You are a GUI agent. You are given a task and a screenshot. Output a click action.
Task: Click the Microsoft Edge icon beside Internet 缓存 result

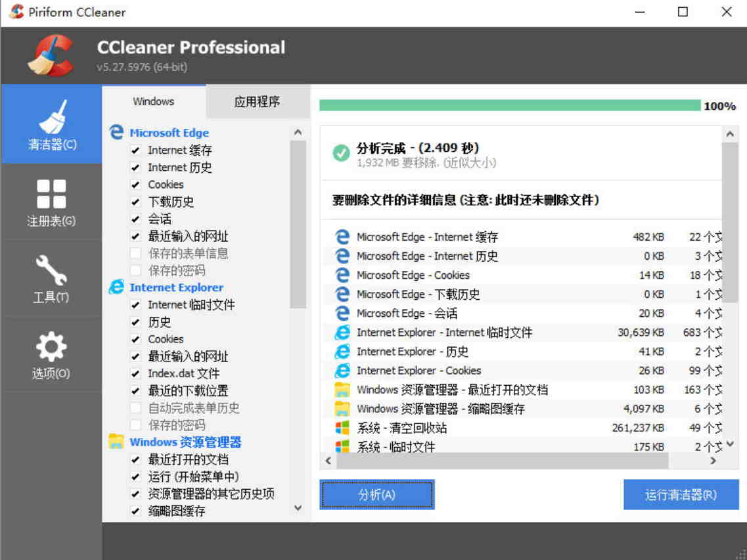[344, 237]
